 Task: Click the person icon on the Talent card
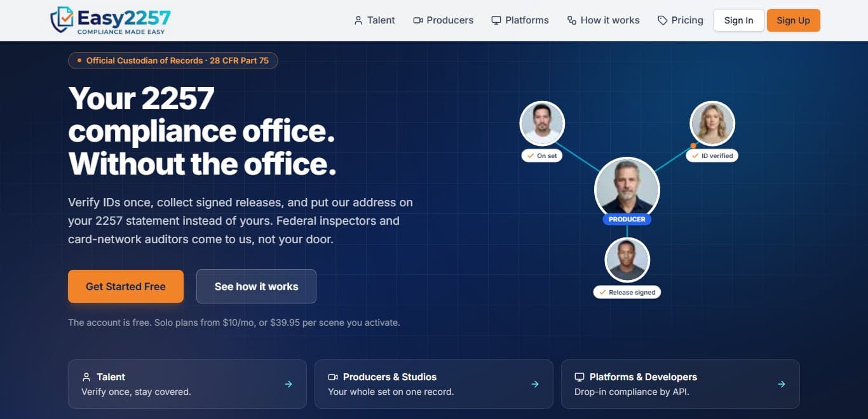point(86,377)
